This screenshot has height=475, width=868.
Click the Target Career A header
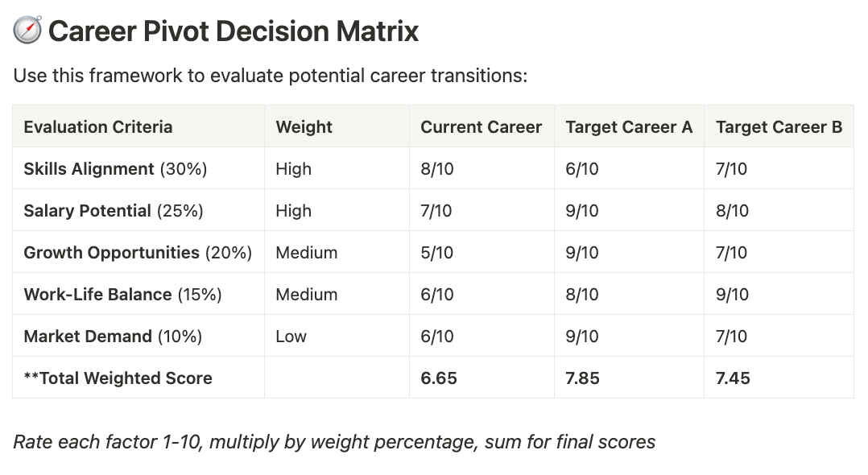(629, 127)
